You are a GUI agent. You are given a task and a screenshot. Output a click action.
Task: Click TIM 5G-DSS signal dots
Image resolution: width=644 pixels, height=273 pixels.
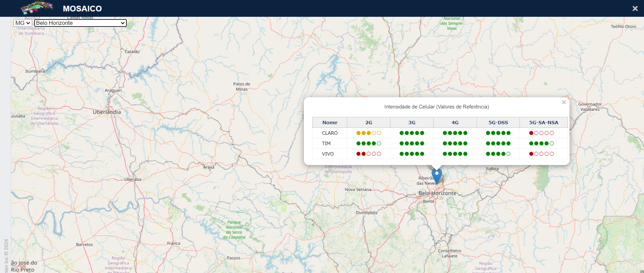(498, 143)
